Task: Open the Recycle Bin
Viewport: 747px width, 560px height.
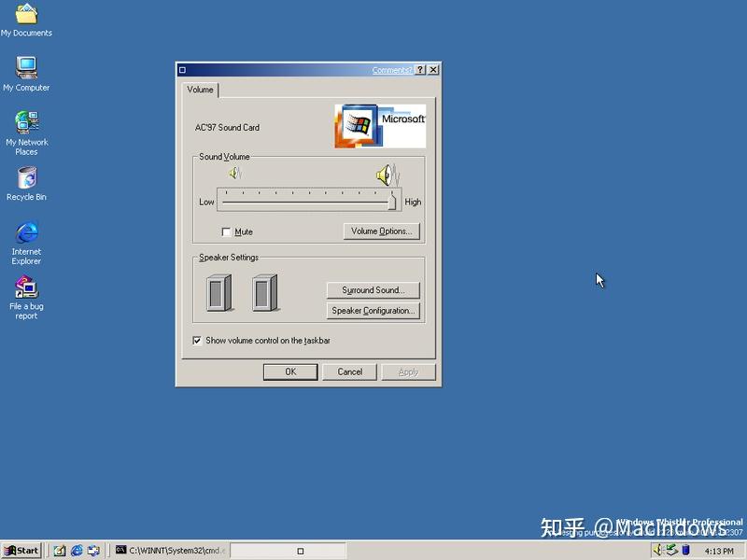Action: tap(26, 179)
